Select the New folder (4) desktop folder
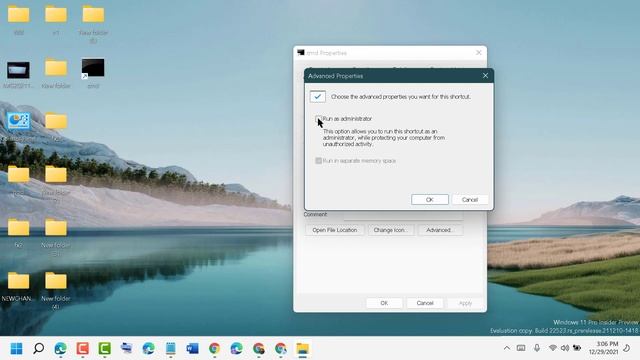 point(56,291)
